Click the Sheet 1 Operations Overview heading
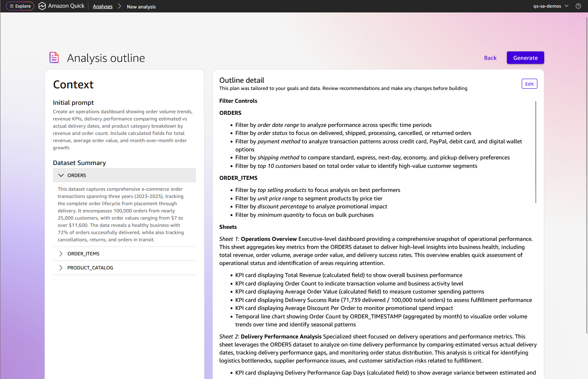Screen dimensions: 588x379 point(268,239)
